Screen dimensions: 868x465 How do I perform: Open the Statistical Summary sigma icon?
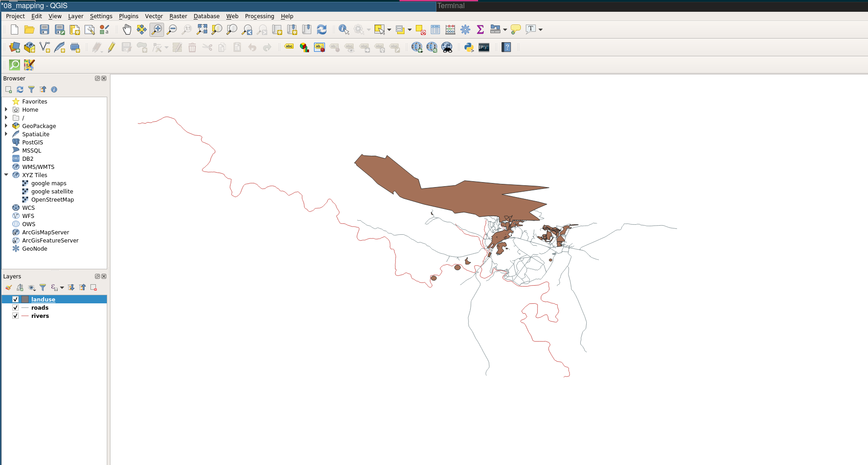[480, 30]
